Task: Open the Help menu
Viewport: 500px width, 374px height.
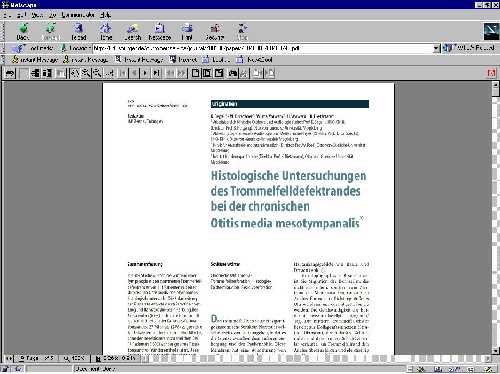Action: [x=105, y=15]
